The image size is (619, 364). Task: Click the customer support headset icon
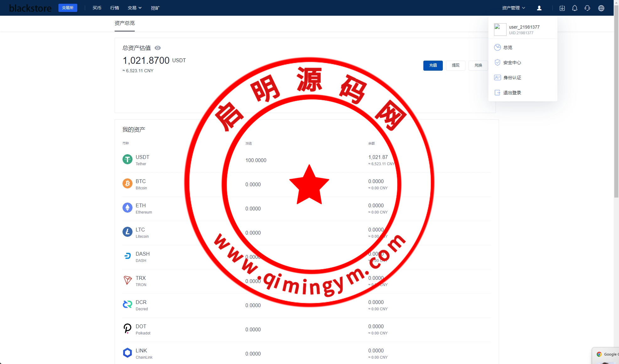[587, 8]
